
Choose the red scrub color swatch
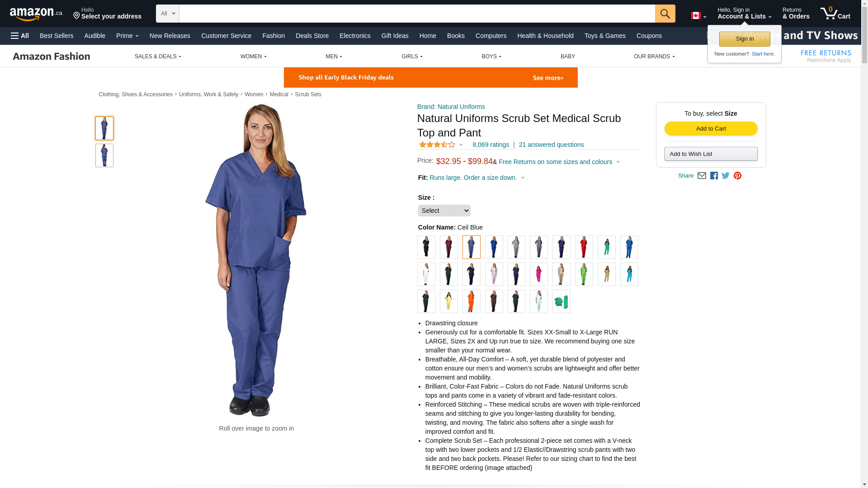(584, 247)
